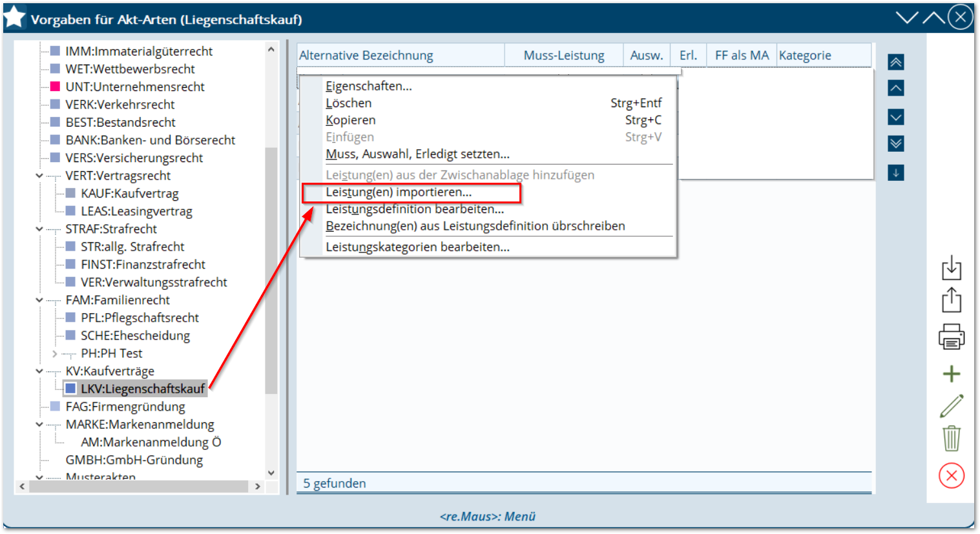980x534 pixels.
Task: Open Leistungskategorien bearbeiten... menu entry
Action: (417, 247)
